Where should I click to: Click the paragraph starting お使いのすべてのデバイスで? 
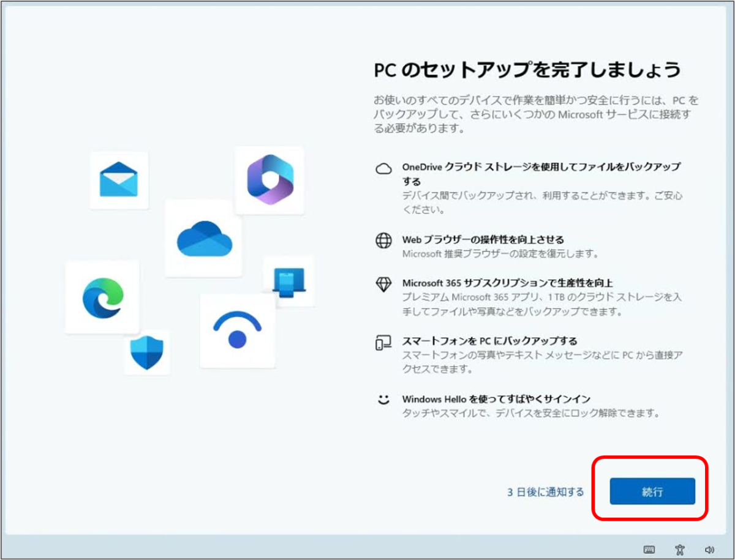click(536, 114)
